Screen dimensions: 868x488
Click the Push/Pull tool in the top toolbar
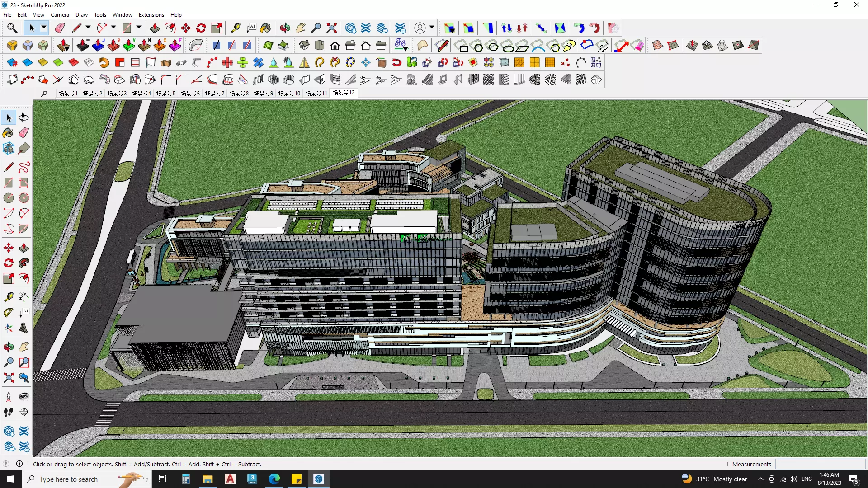155,28
